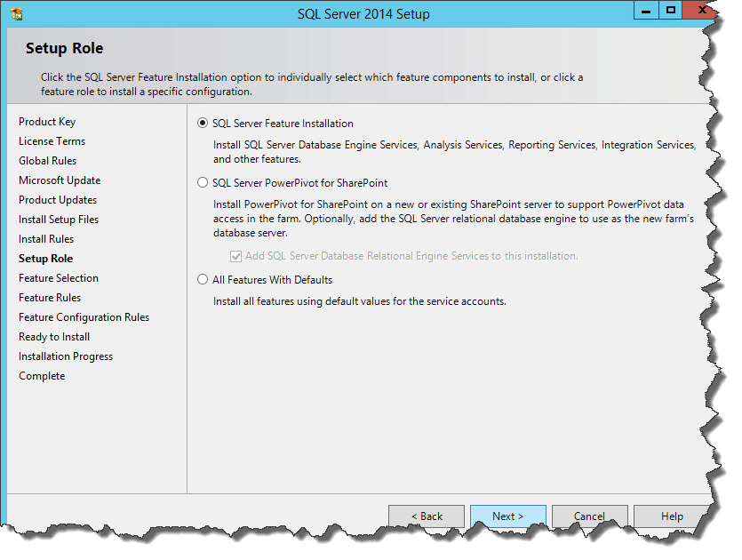Cancel the SQL Server setup

click(589, 516)
